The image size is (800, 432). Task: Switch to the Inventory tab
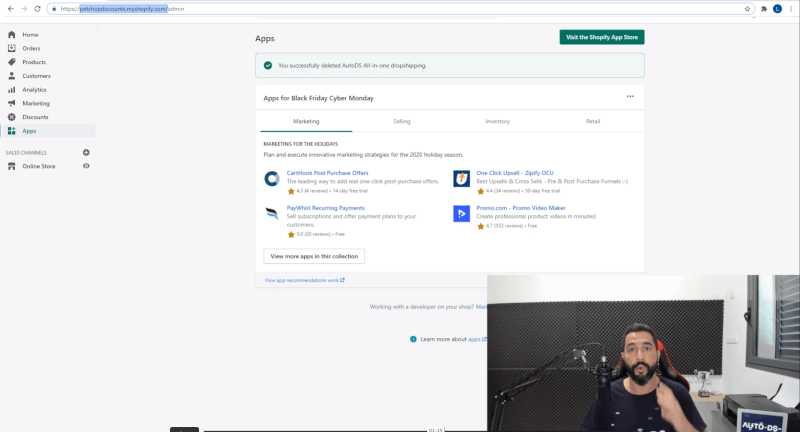497,121
